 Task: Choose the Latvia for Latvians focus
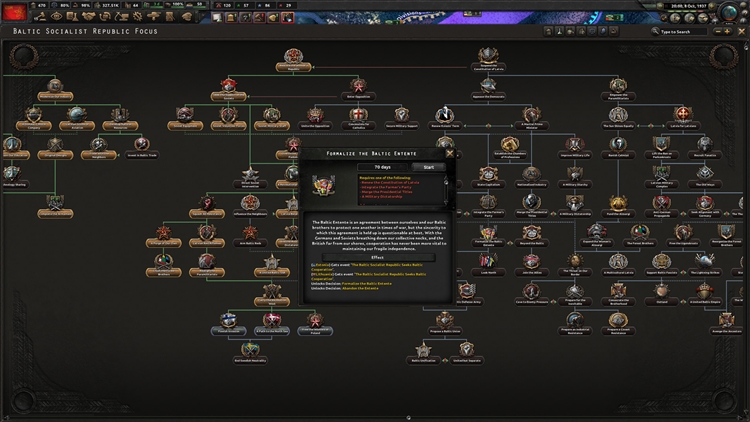coord(684,116)
